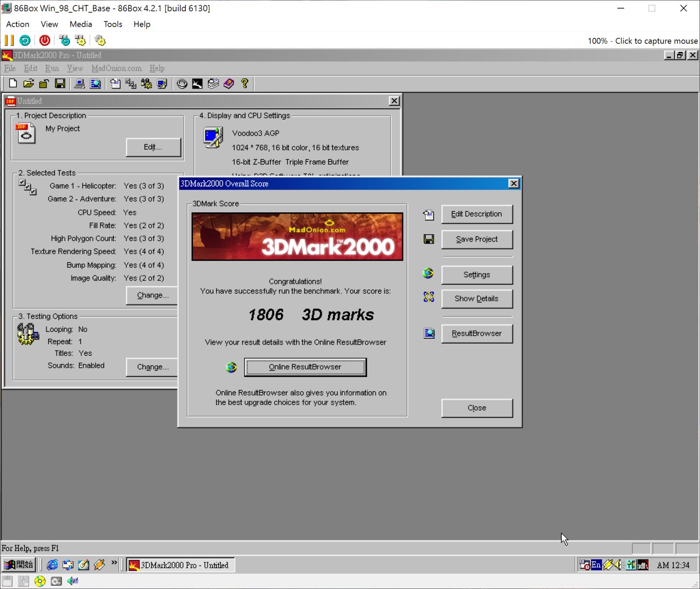Click the Show Details button

[x=477, y=299]
